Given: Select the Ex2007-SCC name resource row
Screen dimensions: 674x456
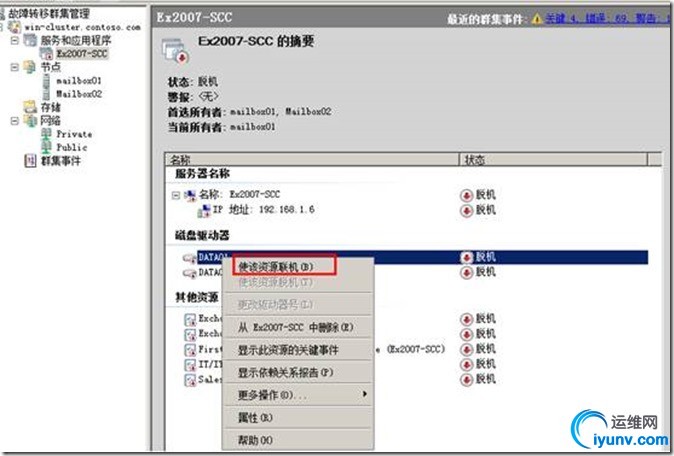Looking at the screenshot, I should [239, 195].
